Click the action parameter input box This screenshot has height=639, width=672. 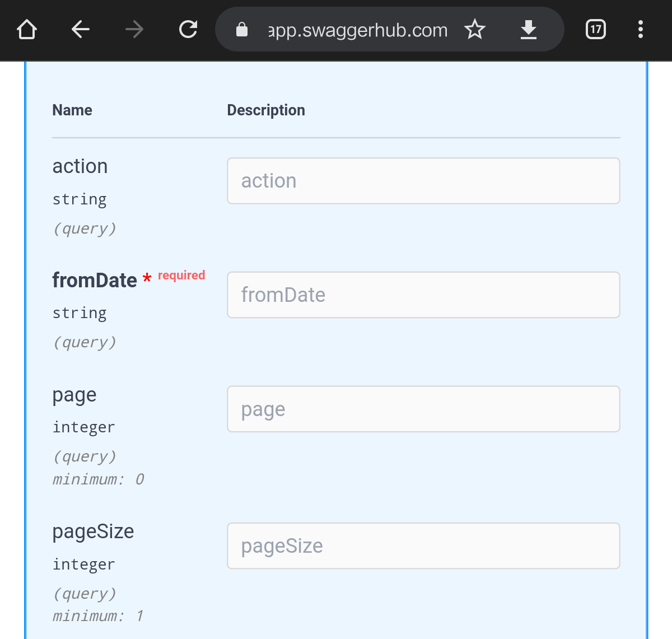(423, 180)
